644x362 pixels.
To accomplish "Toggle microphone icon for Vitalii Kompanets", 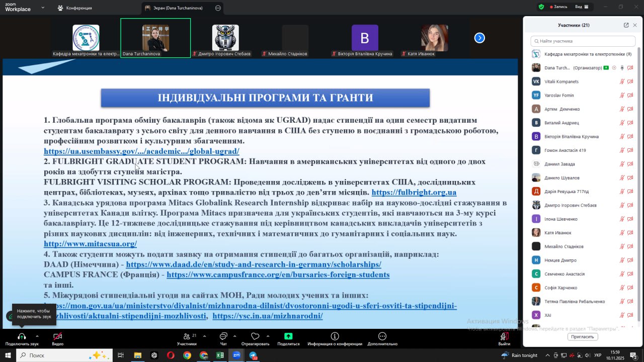I will pos(622,81).
